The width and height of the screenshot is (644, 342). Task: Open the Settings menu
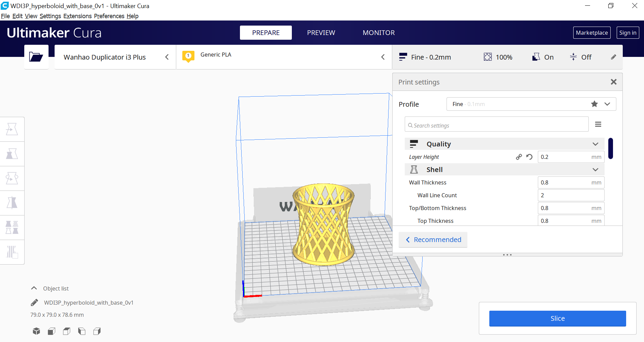click(x=50, y=16)
